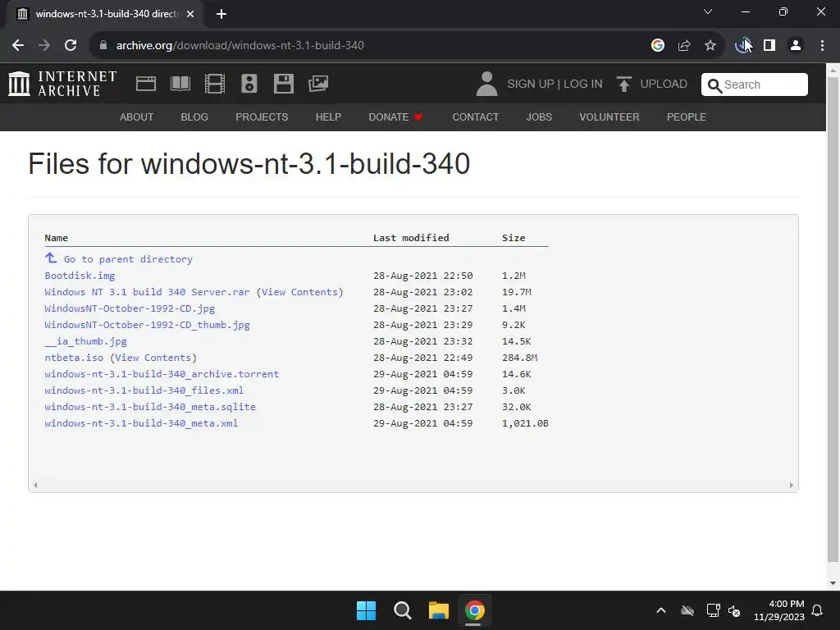840x630 pixels.
Task: Open the notifications bell
Action: click(817, 610)
